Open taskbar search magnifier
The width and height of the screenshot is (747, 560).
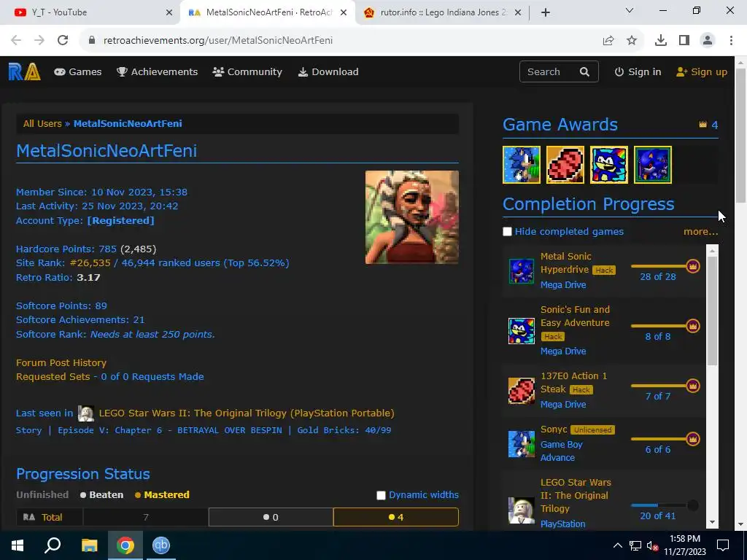tap(53, 545)
